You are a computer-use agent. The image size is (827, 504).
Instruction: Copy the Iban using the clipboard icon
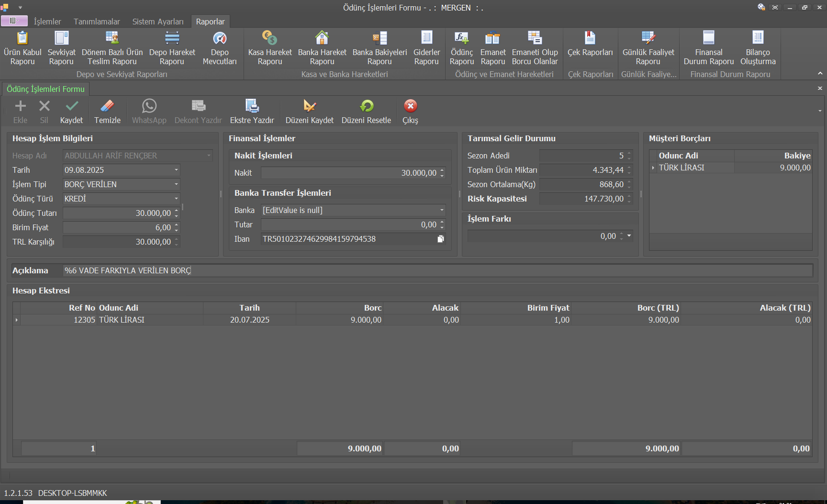pyautogui.click(x=441, y=239)
